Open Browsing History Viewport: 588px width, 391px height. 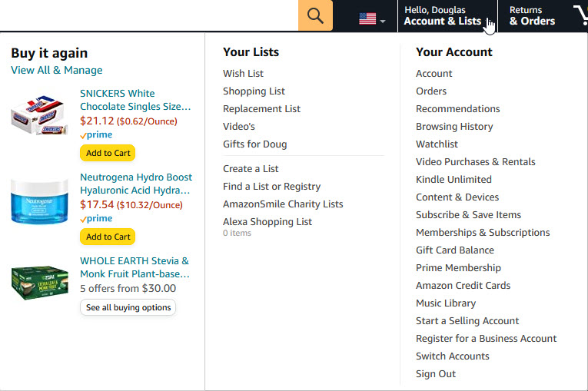(454, 127)
